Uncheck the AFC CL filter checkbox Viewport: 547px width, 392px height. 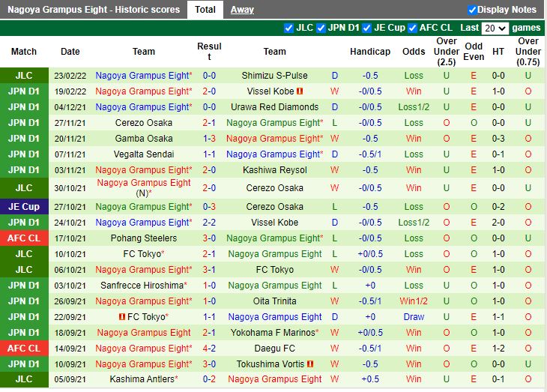tap(412, 28)
